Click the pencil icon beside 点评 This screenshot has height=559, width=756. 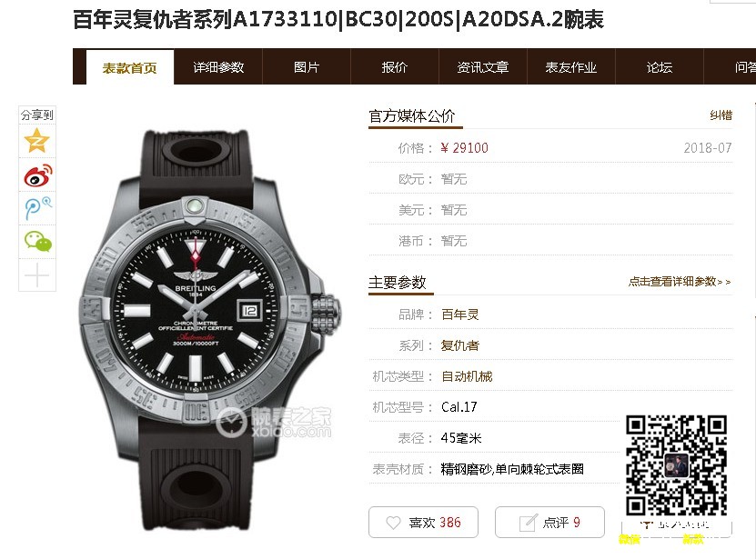[x=528, y=523]
